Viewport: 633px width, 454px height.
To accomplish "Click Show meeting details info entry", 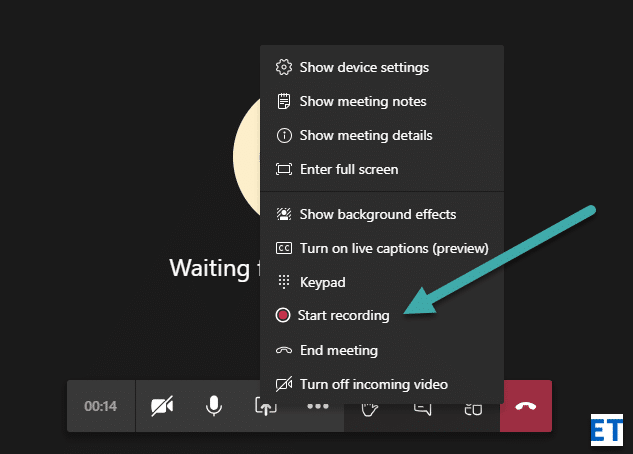I will [366, 135].
